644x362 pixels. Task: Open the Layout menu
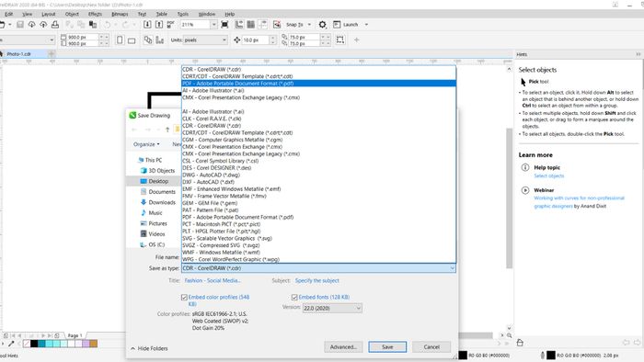click(48, 14)
